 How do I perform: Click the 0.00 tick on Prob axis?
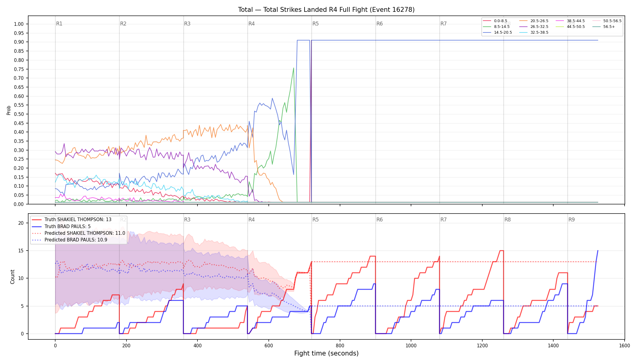tap(19, 204)
